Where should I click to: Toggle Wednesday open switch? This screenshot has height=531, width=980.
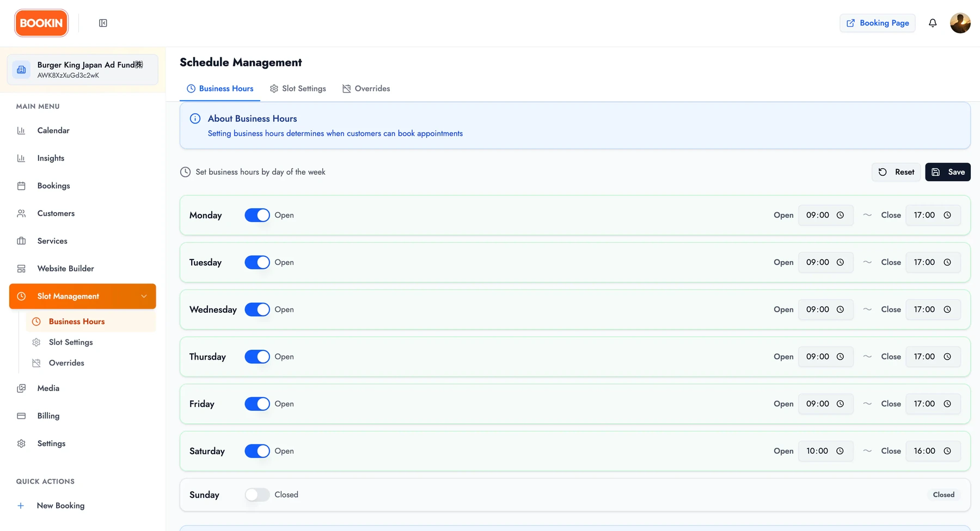click(257, 310)
